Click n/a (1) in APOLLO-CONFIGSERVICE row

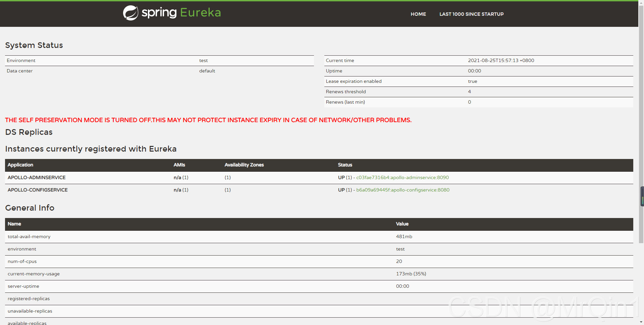[x=181, y=190]
